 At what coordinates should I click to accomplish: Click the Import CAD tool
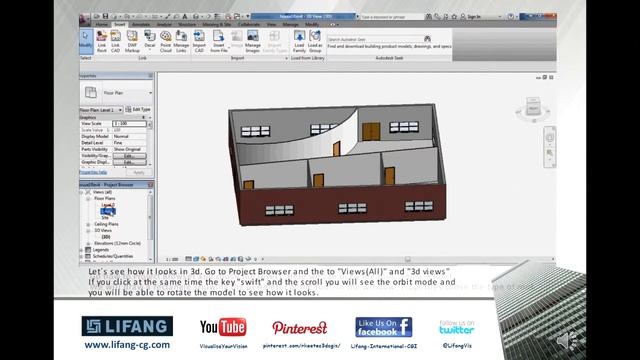pos(199,42)
